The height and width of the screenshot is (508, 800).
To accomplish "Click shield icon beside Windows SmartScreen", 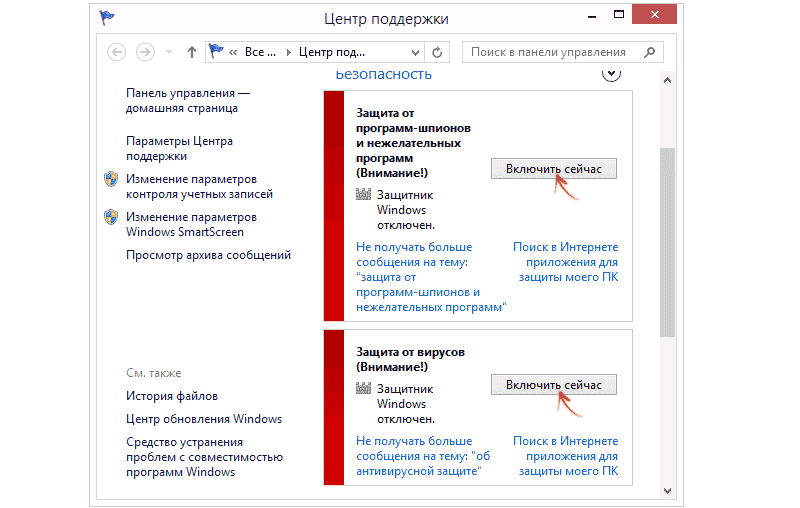I will click(x=111, y=217).
